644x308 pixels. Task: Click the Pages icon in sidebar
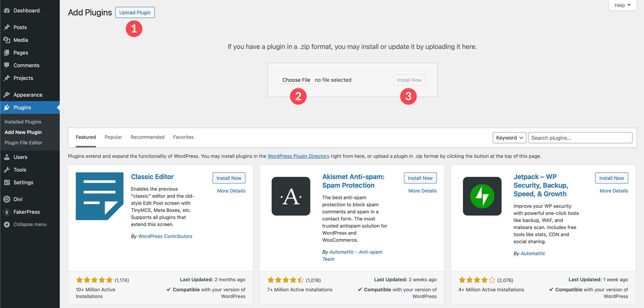[x=6, y=53]
